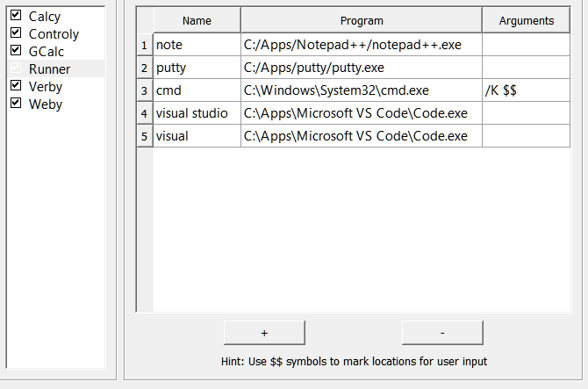
Task: Select row header number 1
Action: pos(145,45)
